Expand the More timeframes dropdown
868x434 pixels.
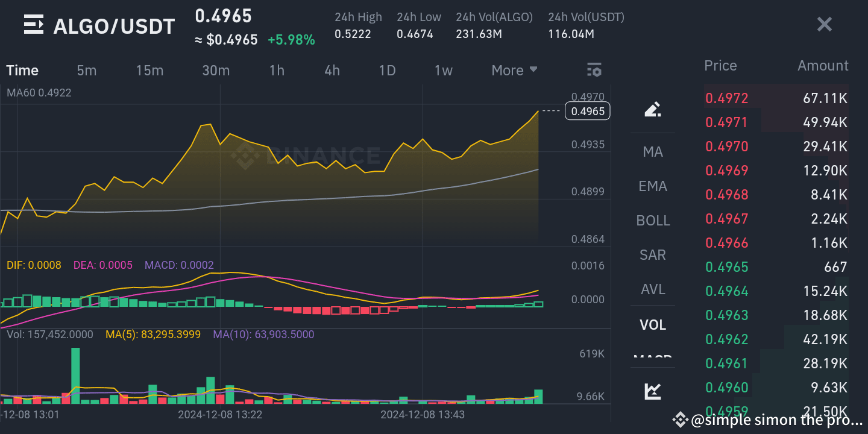coord(514,70)
